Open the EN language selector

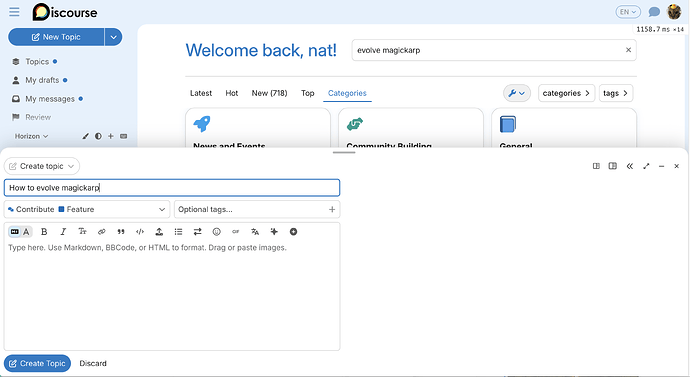(628, 12)
